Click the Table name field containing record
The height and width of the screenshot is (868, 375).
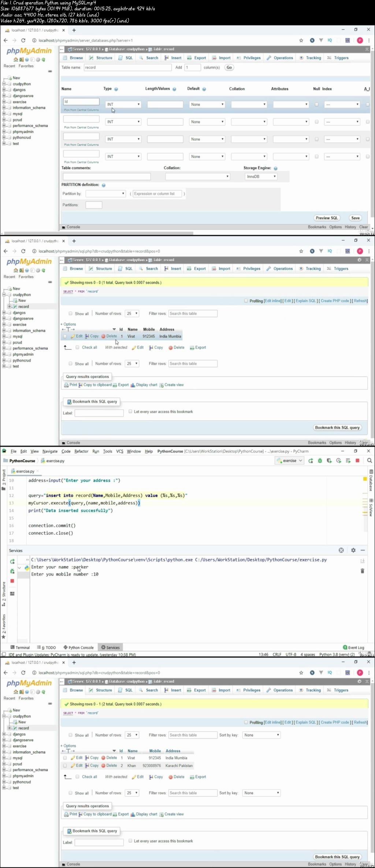coord(127,67)
